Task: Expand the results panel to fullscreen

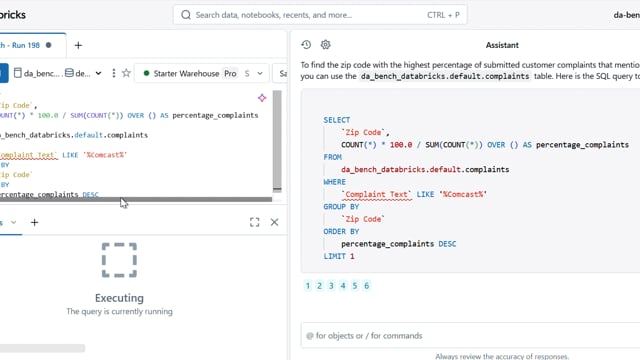Action: point(255,222)
